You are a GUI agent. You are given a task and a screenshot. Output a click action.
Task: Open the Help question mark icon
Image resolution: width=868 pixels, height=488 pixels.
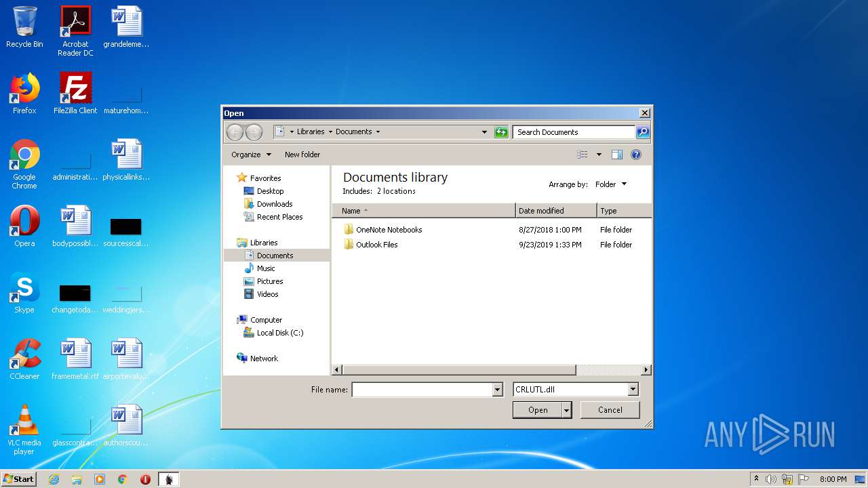coord(636,155)
